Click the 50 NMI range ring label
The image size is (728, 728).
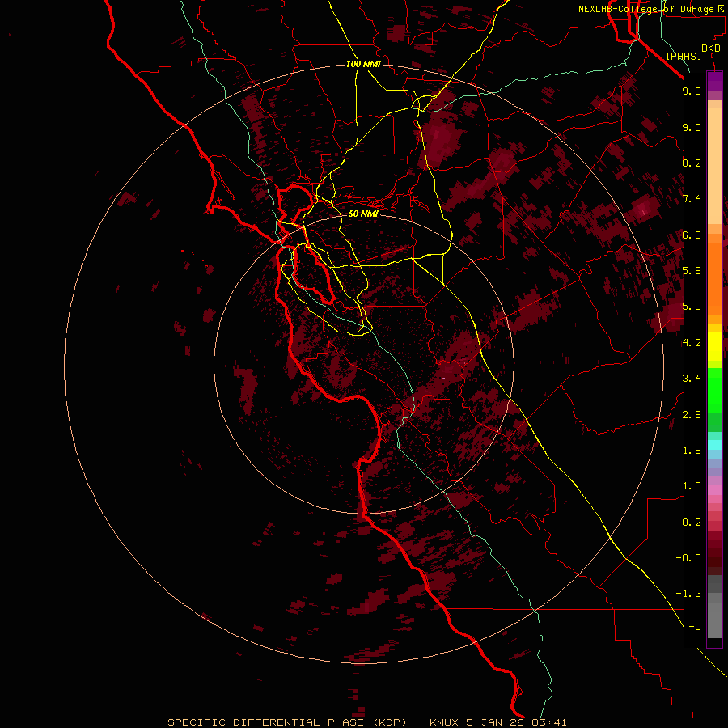[x=363, y=214]
